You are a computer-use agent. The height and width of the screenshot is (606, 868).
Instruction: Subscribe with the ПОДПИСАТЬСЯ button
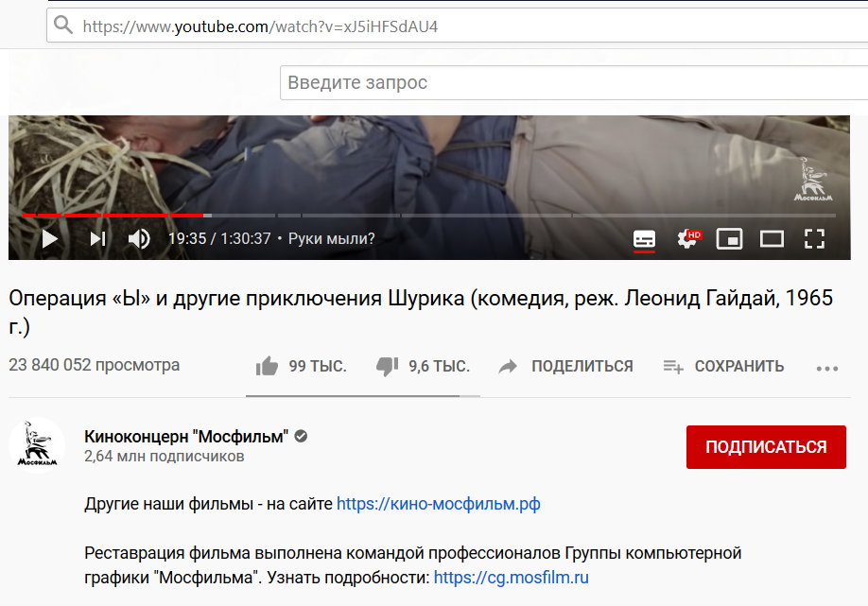pyautogui.click(x=766, y=447)
